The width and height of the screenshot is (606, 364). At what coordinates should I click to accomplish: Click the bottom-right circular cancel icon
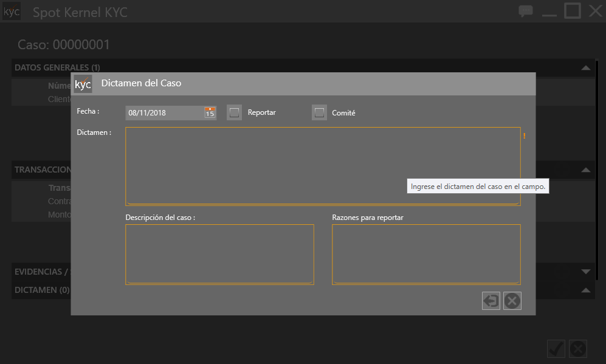(x=578, y=349)
